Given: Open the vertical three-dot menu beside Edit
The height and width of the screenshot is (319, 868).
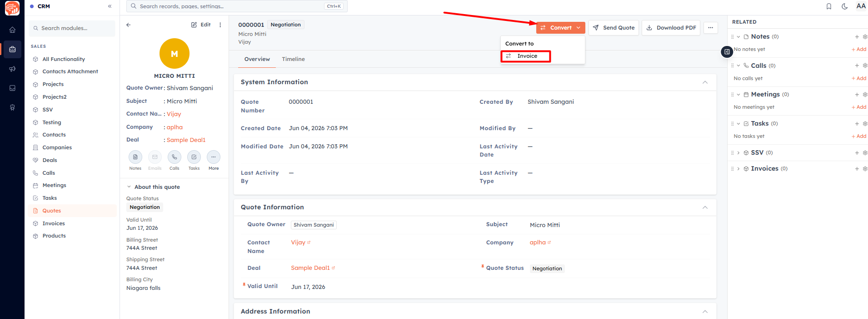Looking at the screenshot, I should click(220, 25).
